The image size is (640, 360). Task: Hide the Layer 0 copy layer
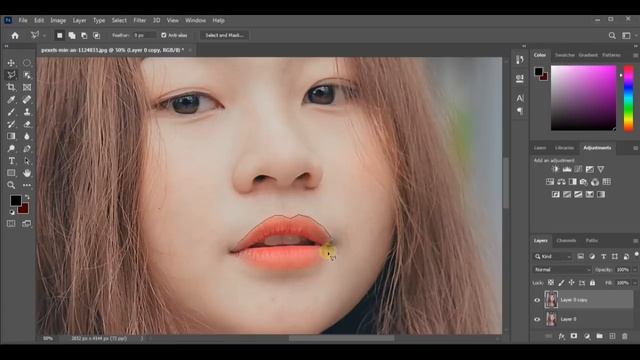[x=537, y=300]
